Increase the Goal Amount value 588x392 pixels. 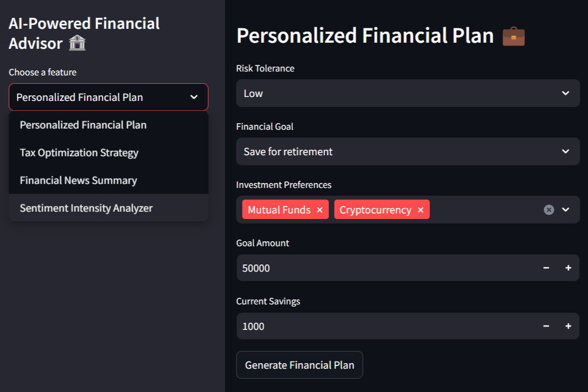click(568, 268)
